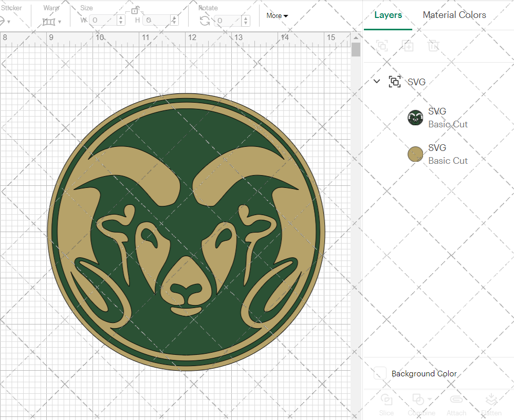
Task: Switch to the Layers tab
Action: click(388, 15)
